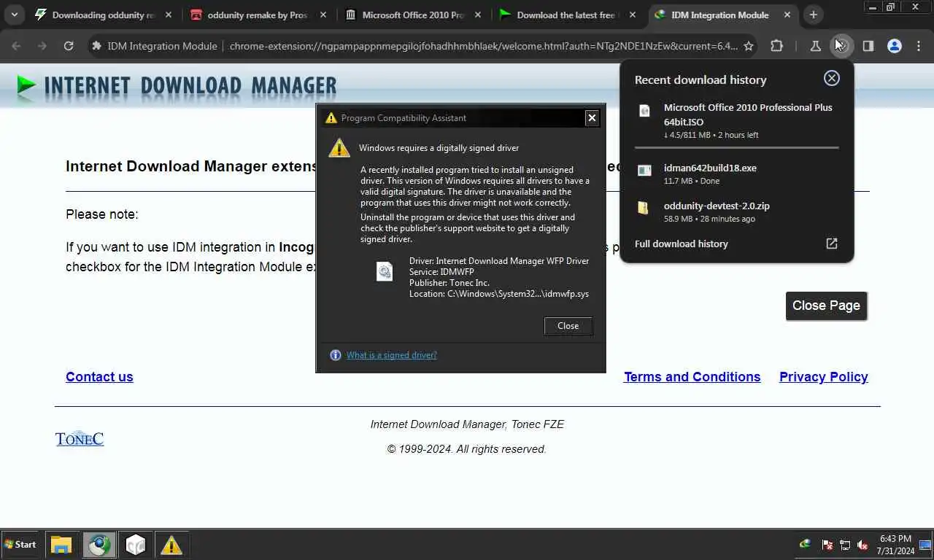Switch to the oddunity remake tab

259,15
